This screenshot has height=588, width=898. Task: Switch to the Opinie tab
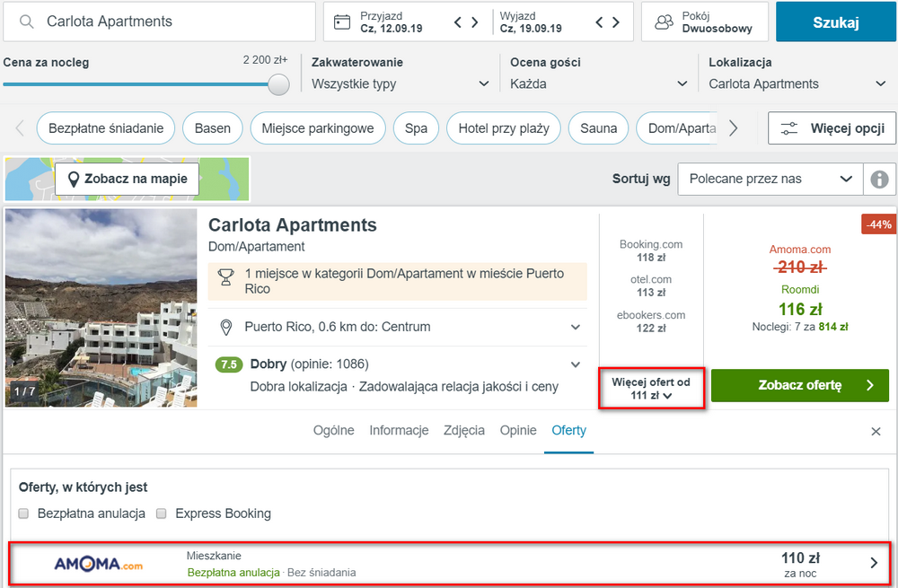tap(518, 431)
